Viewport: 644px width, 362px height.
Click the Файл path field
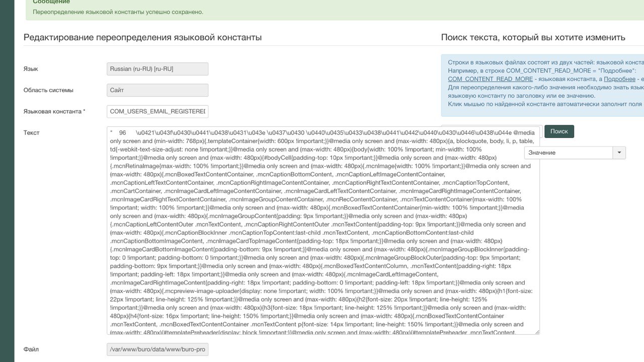point(157,349)
